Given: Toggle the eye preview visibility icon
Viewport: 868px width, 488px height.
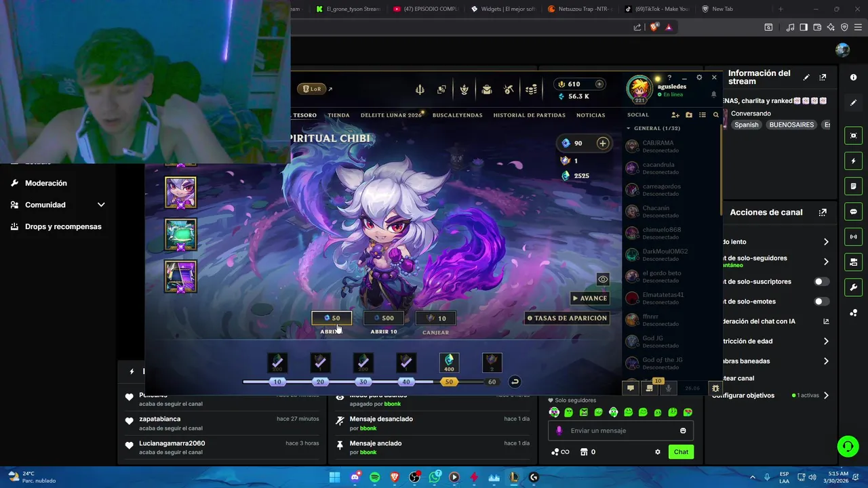Looking at the screenshot, I should click(x=602, y=279).
